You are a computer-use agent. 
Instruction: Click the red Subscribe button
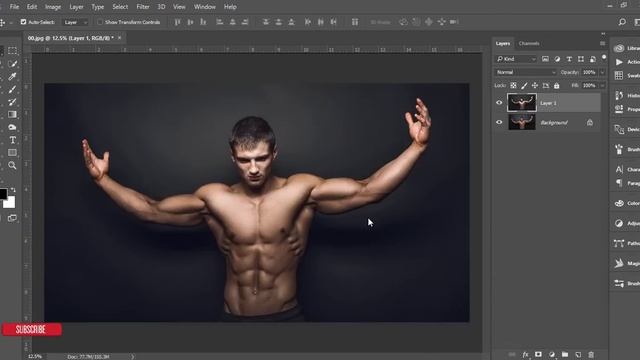32,329
